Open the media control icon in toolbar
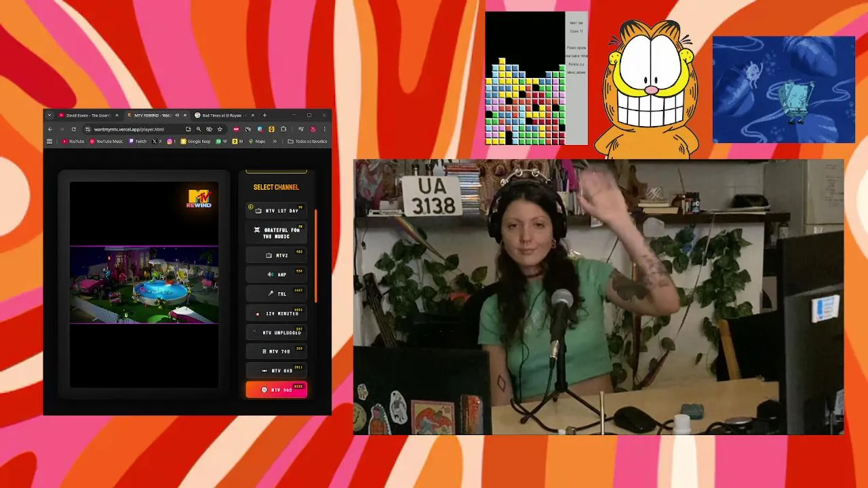The width and height of the screenshot is (868, 488). (x=301, y=129)
